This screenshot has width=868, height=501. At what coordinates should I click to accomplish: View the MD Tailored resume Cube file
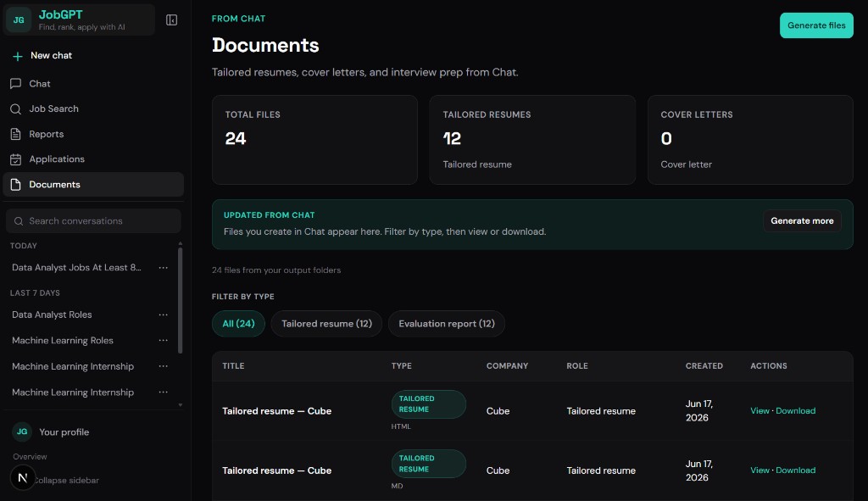[759, 470]
